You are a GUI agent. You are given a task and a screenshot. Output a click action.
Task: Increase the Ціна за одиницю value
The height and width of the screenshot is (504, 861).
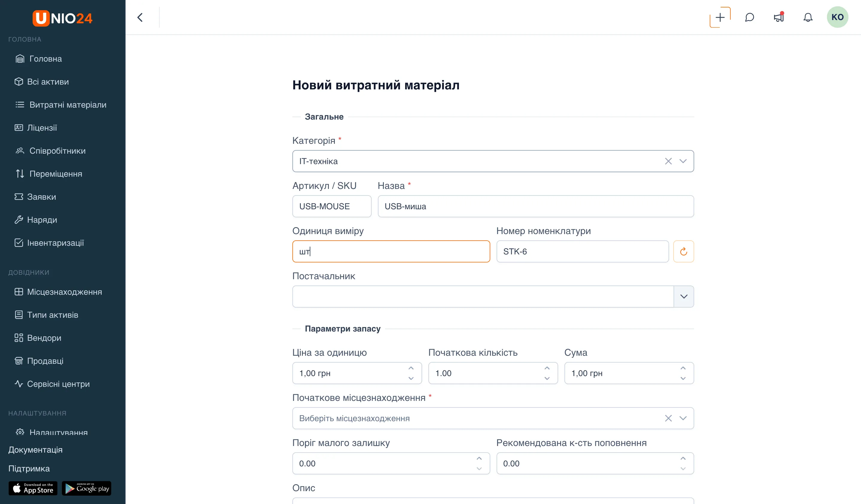pos(411,368)
